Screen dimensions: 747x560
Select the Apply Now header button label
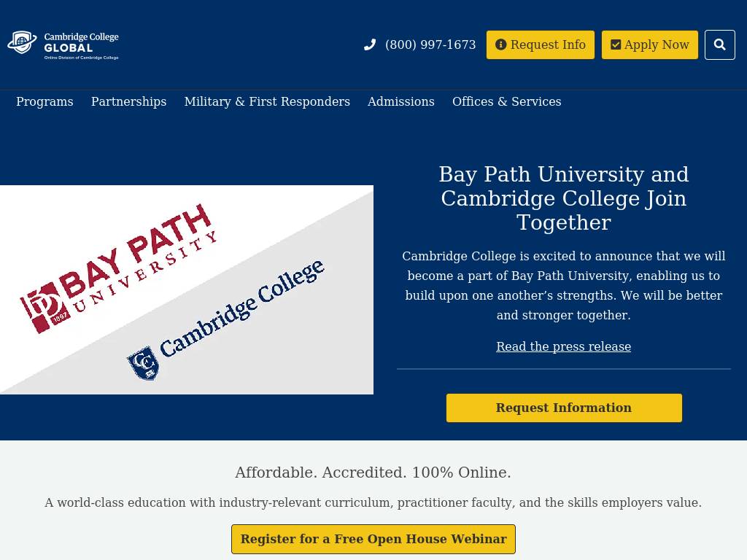657,44
